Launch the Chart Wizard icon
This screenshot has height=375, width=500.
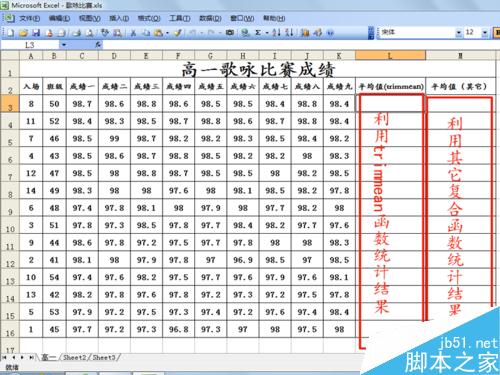click(x=305, y=33)
